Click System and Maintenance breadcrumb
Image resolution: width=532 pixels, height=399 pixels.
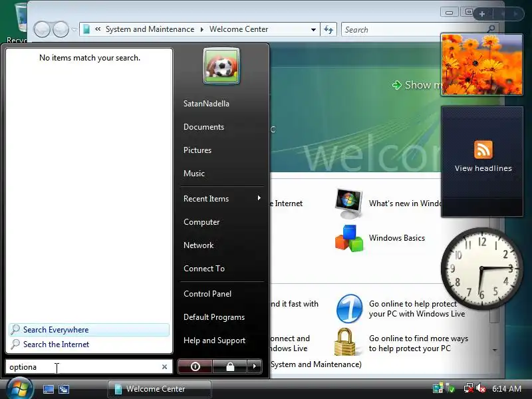(x=150, y=29)
